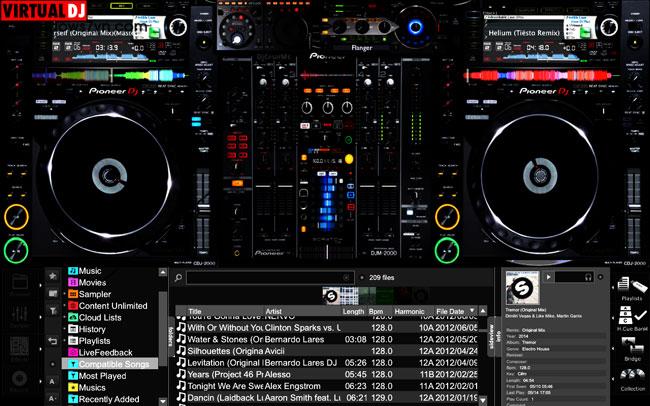Click the file list scroll-down arrow
650x406 pixels.
[x=483, y=400]
